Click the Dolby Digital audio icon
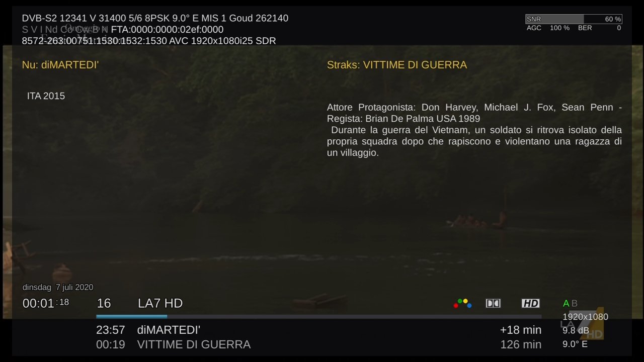This screenshot has height=362, width=644. [x=493, y=303]
